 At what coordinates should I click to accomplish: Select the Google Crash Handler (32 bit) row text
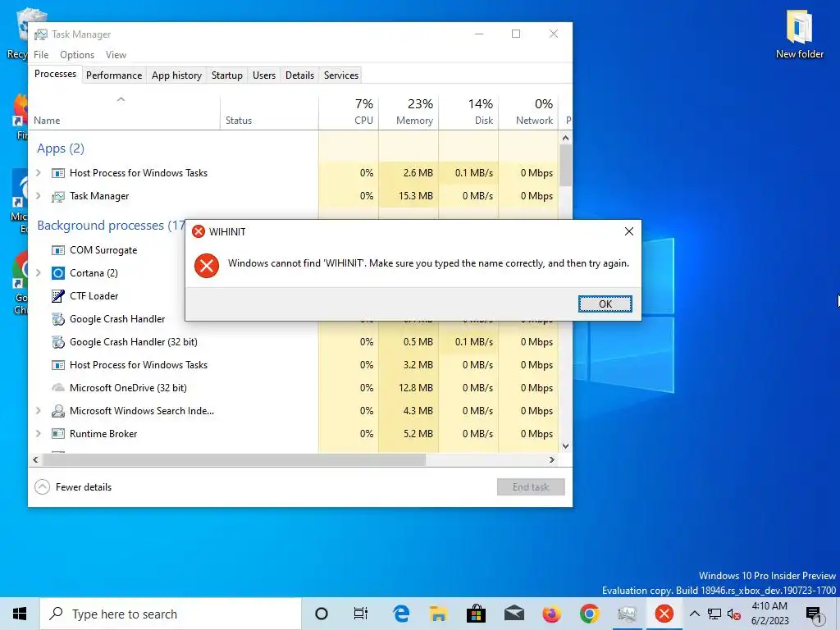pyautogui.click(x=134, y=342)
